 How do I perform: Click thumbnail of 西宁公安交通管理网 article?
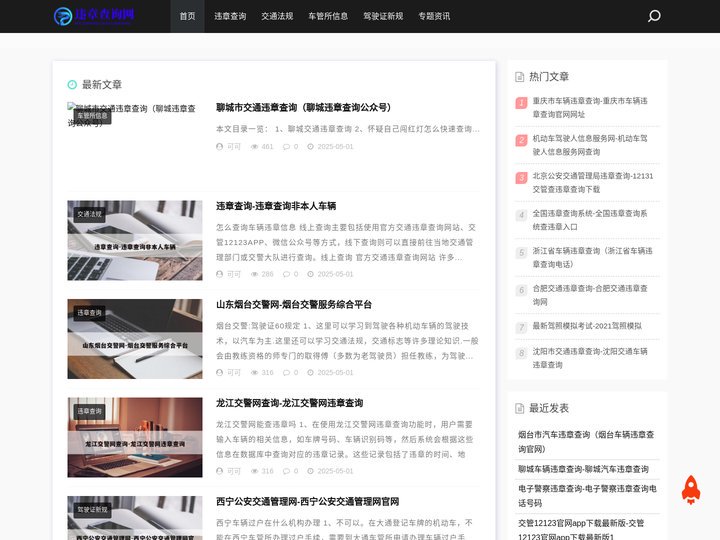[x=135, y=518]
